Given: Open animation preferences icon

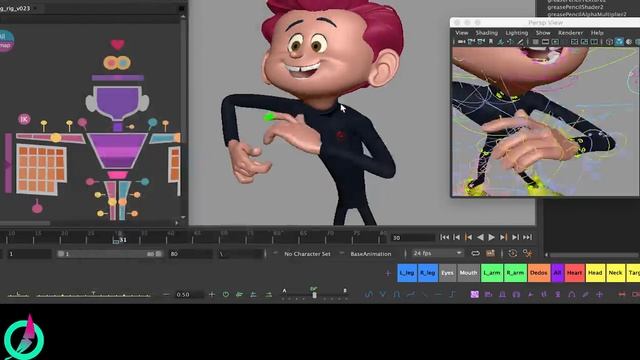Looking at the screenshot, I should [527, 253].
